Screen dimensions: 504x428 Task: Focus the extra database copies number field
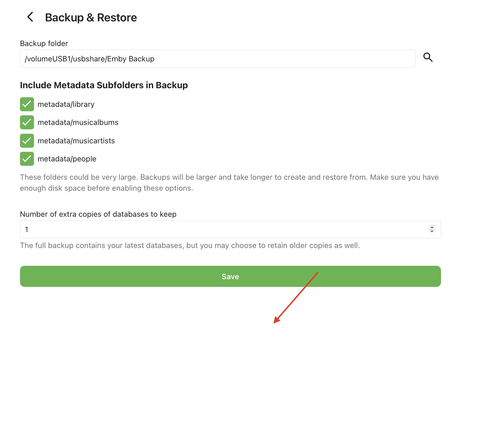click(219, 230)
